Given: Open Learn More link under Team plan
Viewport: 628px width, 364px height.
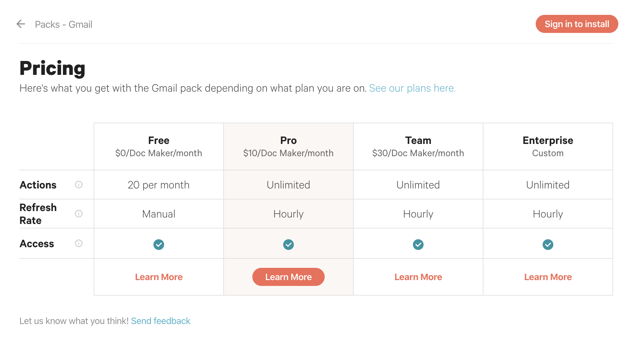Looking at the screenshot, I should click(x=418, y=277).
